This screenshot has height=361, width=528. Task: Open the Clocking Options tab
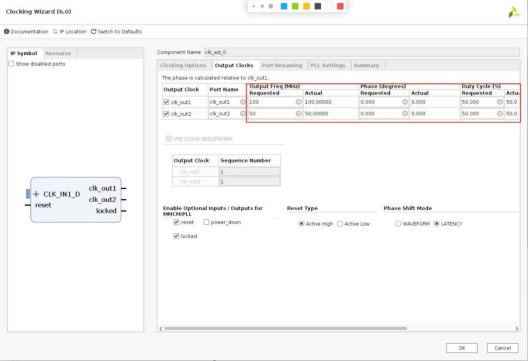183,65
